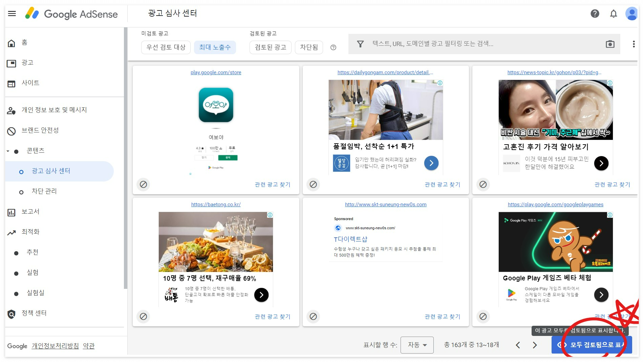
Task: Open 실험 under 최적화
Action: [33, 273]
